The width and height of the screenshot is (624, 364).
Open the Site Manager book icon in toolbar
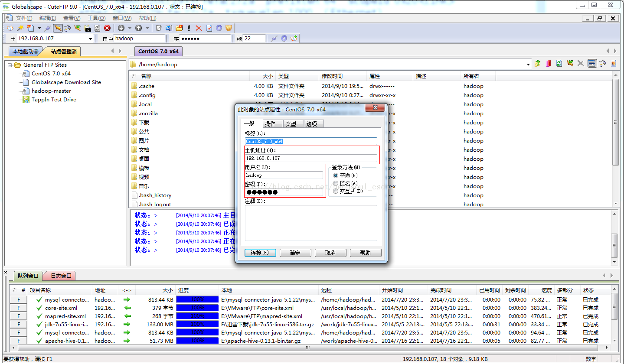10,28
